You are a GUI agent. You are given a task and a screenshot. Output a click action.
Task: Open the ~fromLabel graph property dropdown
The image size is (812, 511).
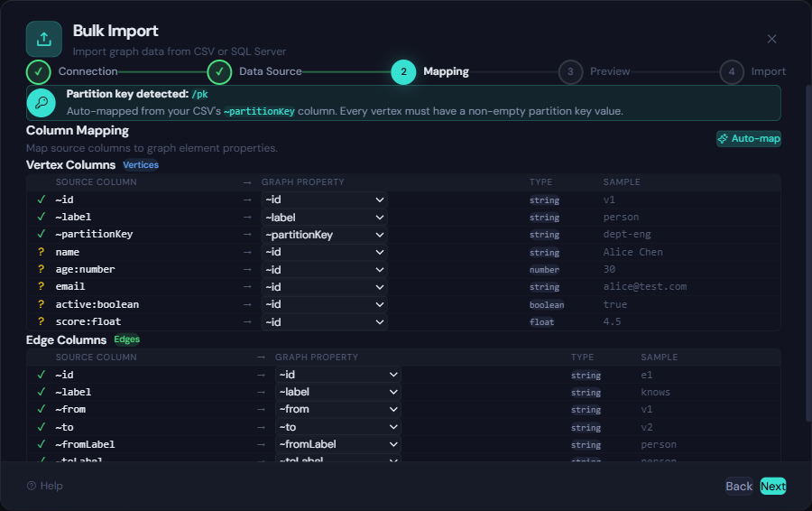click(x=338, y=445)
